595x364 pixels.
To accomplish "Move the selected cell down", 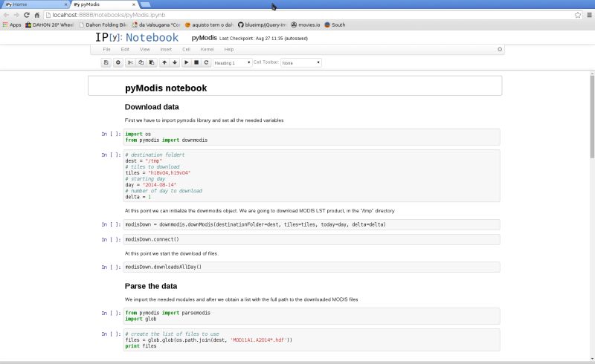I will pos(175,62).
